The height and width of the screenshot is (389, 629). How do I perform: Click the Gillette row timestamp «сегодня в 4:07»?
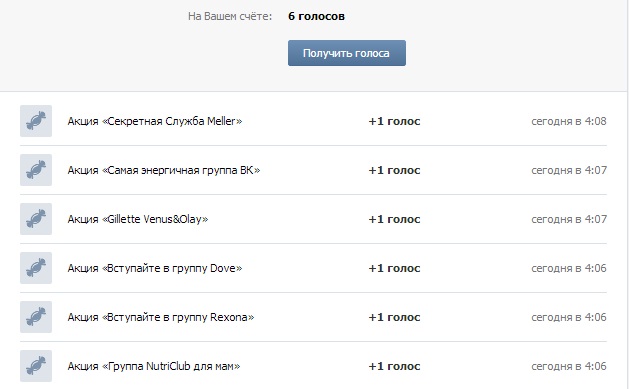pyautogui.click(x=569, y=219)
